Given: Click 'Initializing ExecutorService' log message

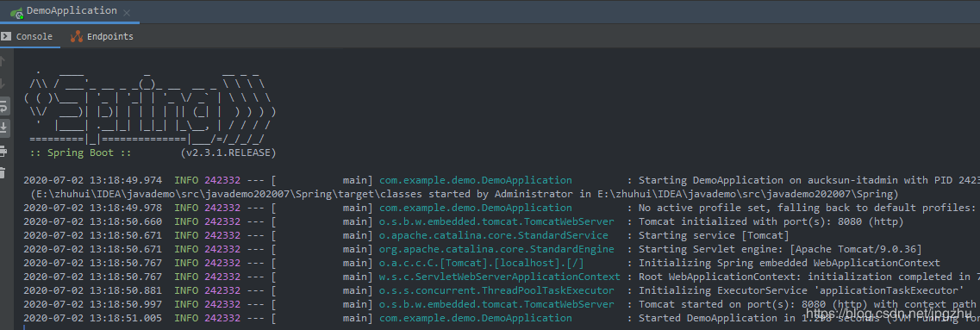Looking at the screenshot, I should pos(801,290).
